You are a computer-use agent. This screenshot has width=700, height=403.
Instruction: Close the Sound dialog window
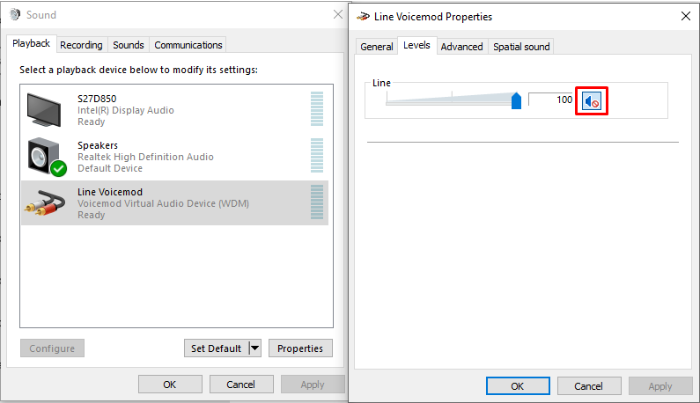[x=337, y=15]
